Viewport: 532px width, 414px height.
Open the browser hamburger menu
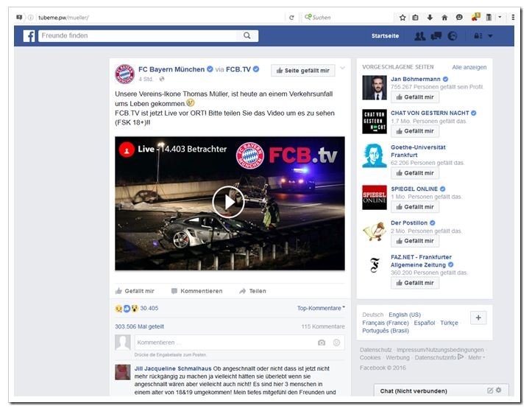513,17
